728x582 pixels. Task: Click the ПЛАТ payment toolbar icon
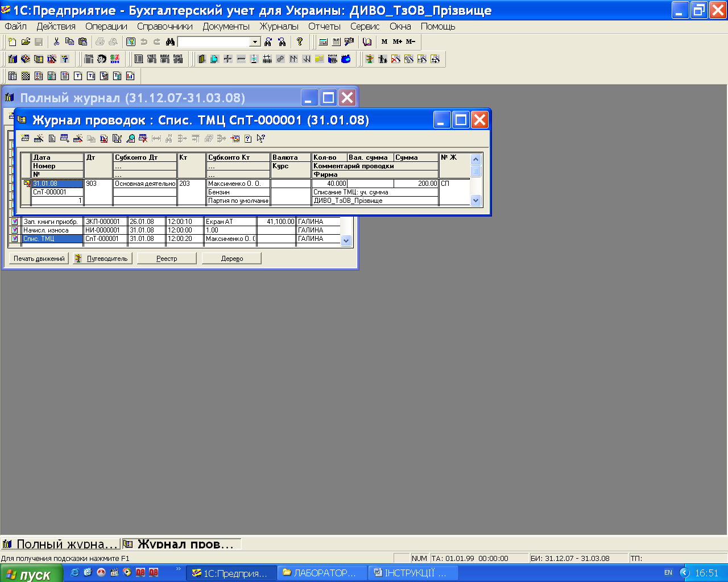click(x=178, y=59)
